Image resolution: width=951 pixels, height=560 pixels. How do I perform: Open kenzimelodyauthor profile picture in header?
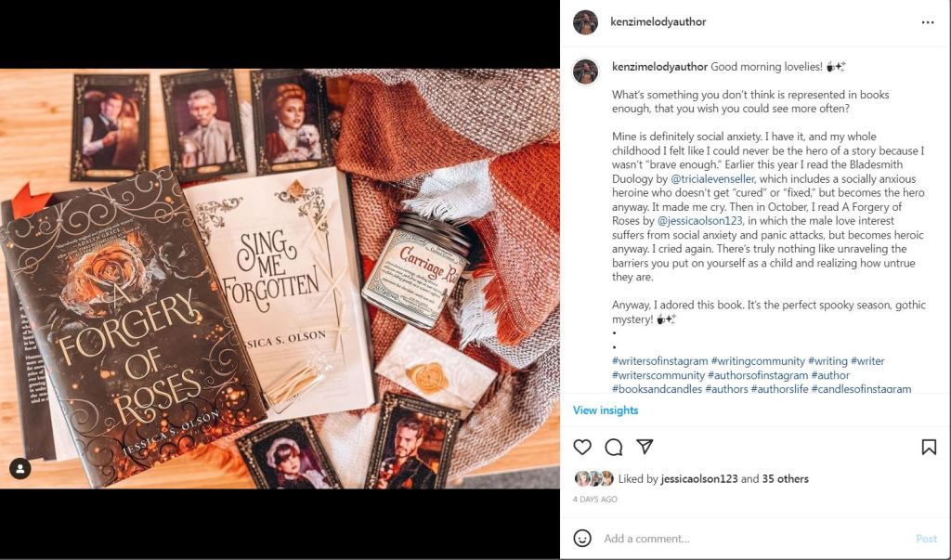click(x=585, y=22)
